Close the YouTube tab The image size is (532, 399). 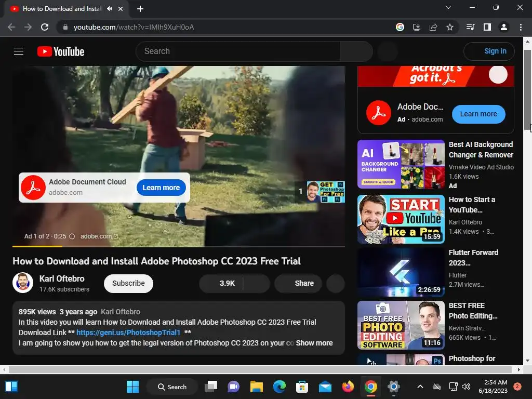pos(121,9)
